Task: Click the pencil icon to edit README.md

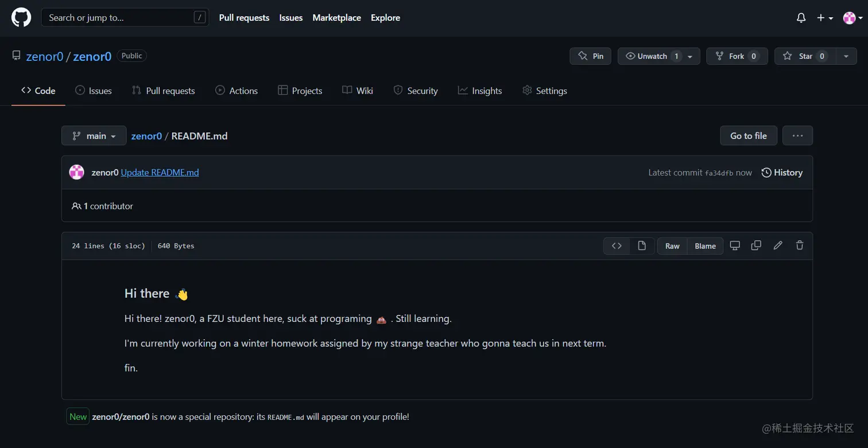Action: [x=778, y=246]
